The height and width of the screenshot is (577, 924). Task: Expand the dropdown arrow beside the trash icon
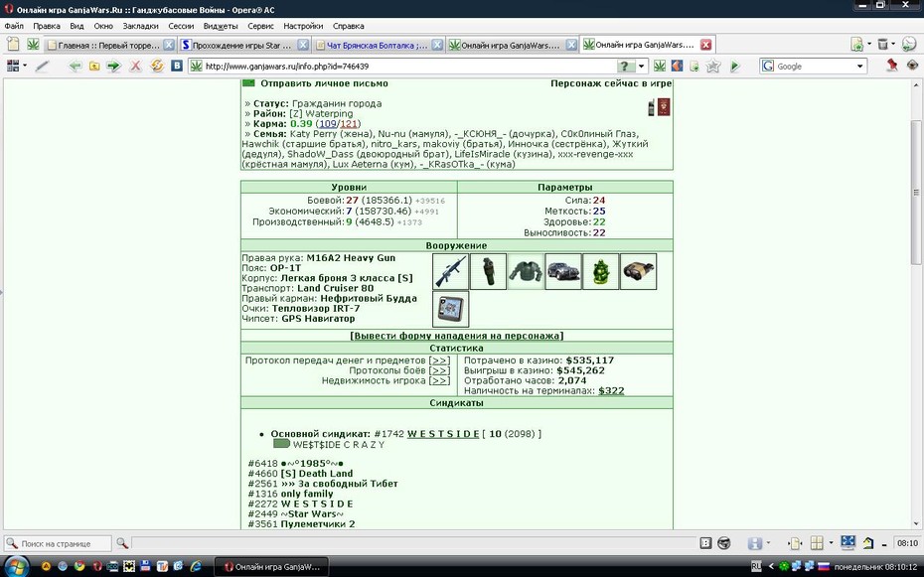(893, 44)
